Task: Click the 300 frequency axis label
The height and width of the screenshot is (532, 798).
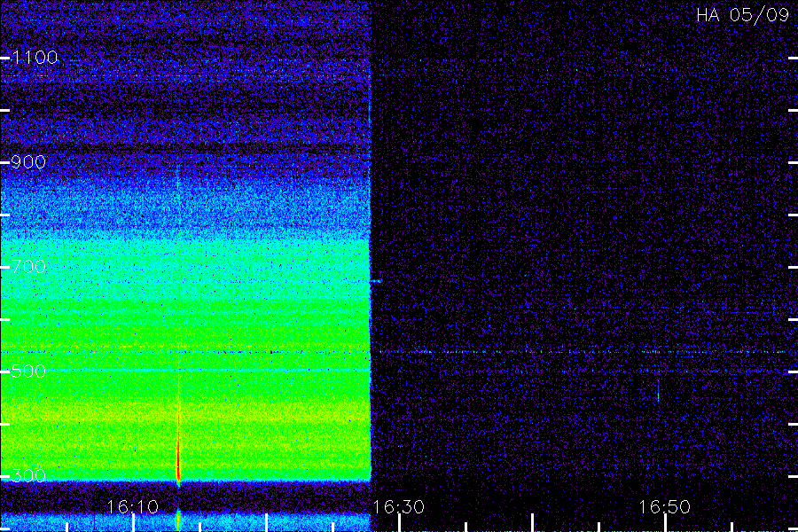Action: click(28, 476)
